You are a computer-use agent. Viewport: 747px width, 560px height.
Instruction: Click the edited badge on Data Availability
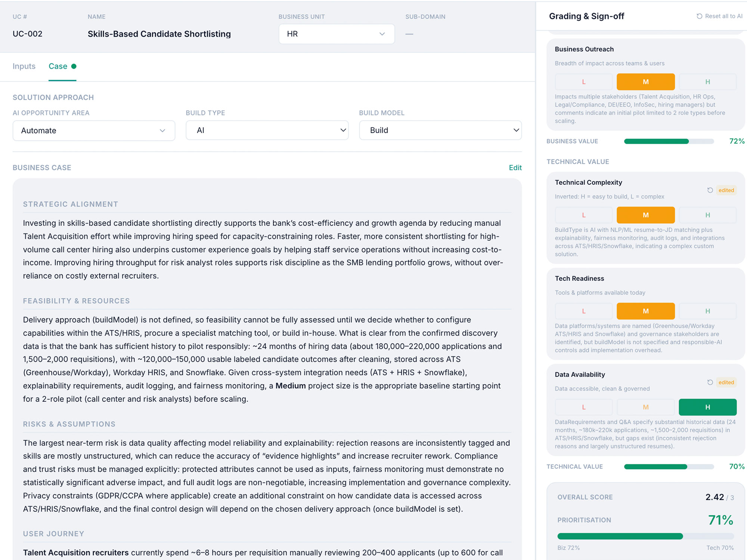(x=726, y=382)
